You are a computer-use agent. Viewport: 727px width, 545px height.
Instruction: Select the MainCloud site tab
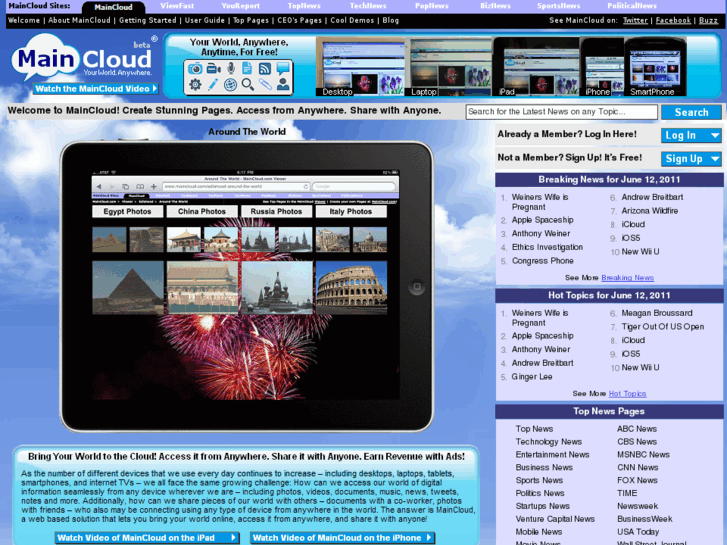pos(113,7)
